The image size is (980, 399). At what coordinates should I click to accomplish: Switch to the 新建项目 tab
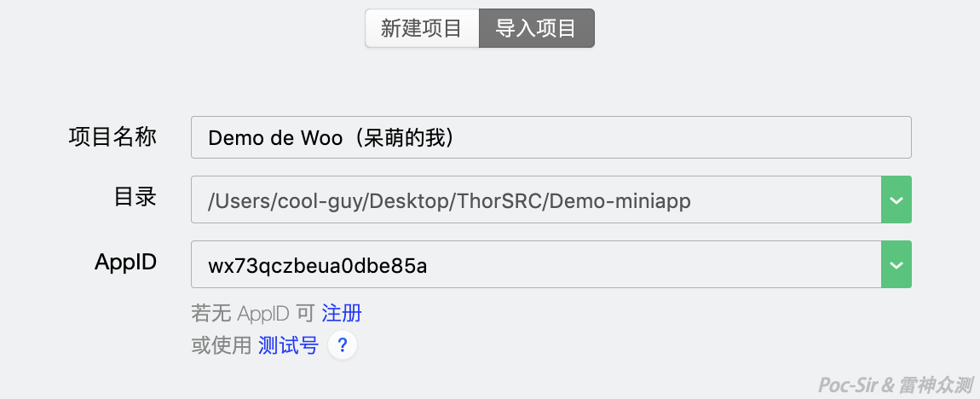422,28
